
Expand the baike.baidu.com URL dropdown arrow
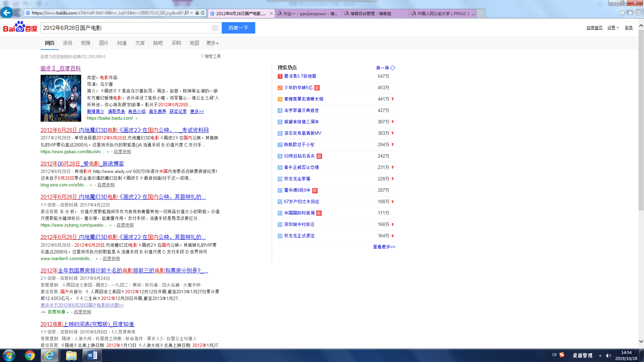tap(137, 119)
